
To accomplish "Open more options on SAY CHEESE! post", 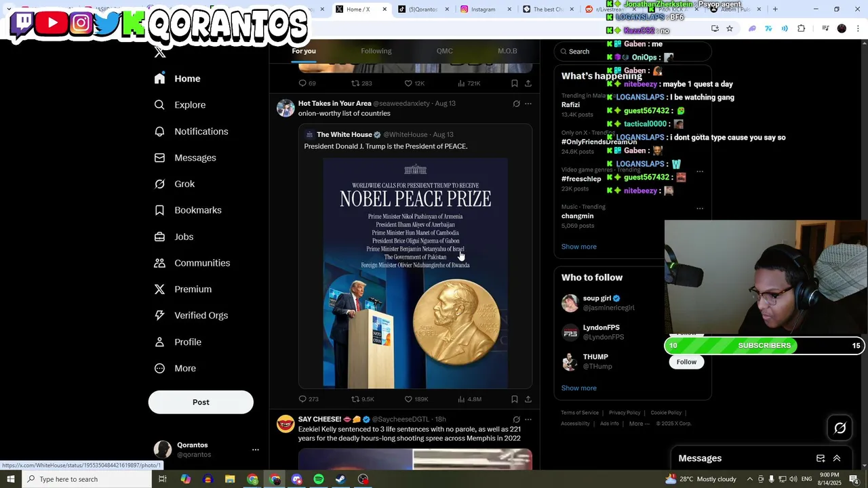I will pos(528,420).
